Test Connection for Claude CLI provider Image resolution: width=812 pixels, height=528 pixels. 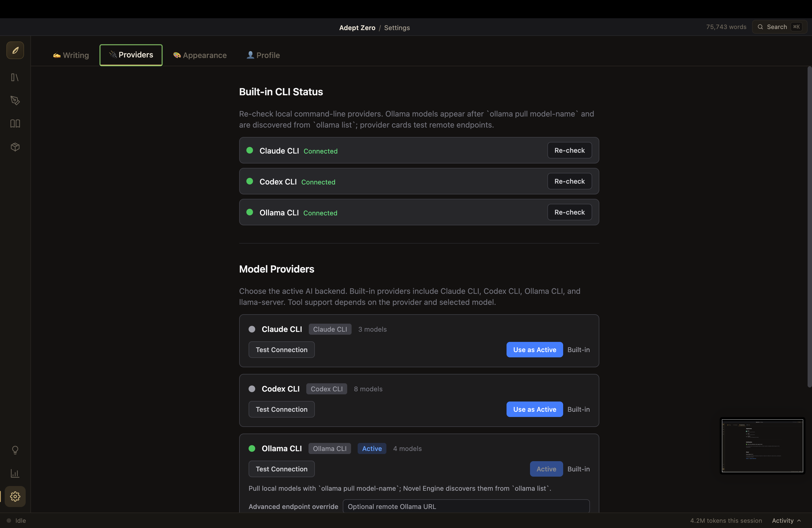tap(281, 350)
